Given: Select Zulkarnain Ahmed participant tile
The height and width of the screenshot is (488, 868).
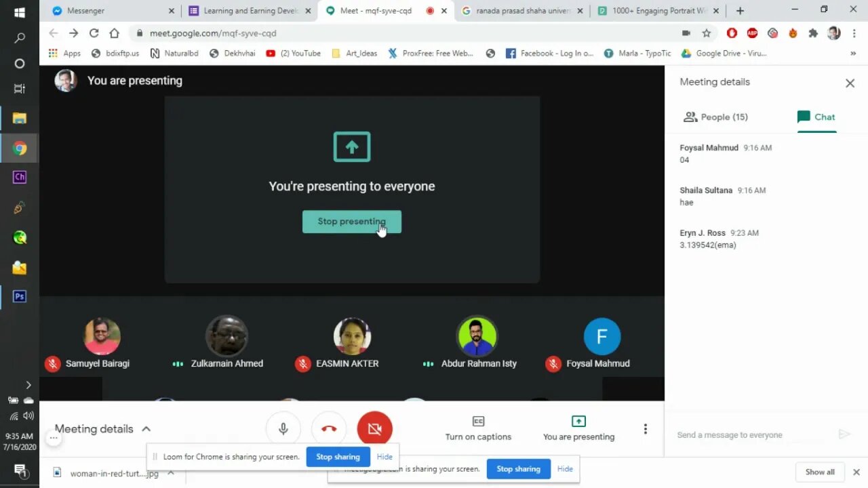Looking at the screenshot, I should tap(226, 344).
